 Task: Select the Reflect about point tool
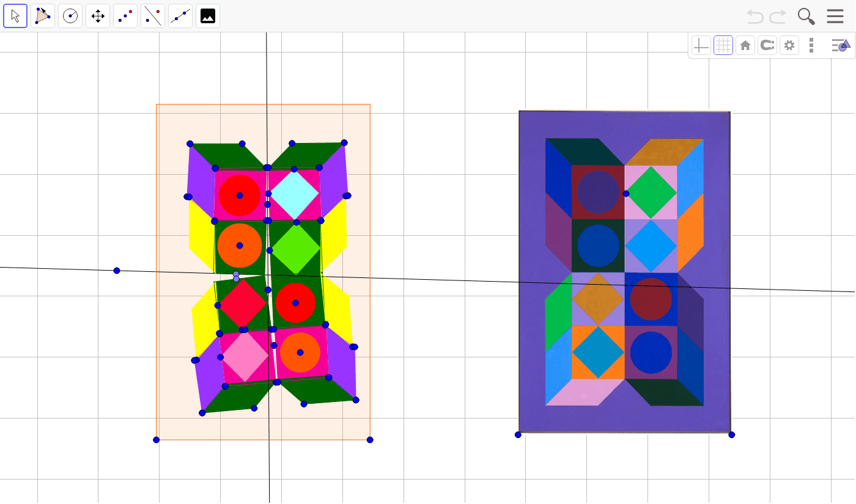(x=125, y=16)
